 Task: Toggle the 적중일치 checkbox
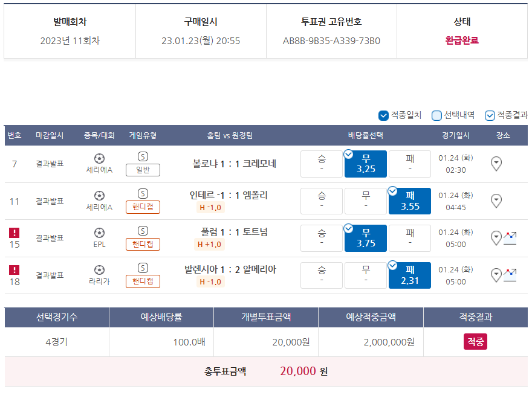[x=383, y=115]
